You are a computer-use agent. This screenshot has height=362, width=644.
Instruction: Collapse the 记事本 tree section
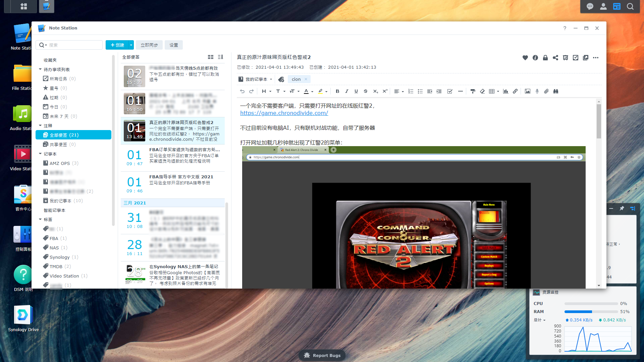(x=40, y=154)
